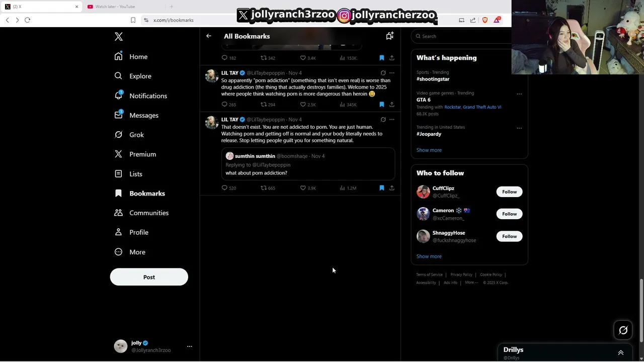Reload the page in browser

[27, 20]
